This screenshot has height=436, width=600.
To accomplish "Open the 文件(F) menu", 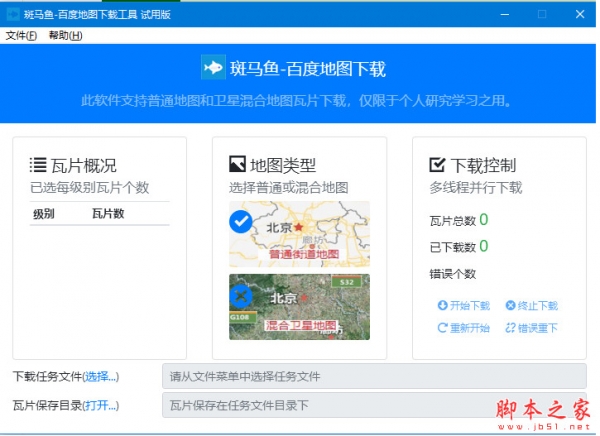I will click(21, 36).
